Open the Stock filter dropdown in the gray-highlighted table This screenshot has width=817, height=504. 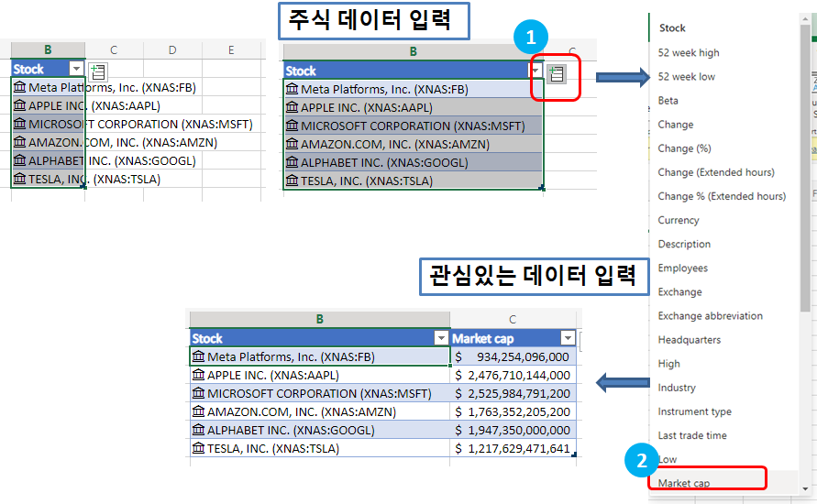click(536, 71)
